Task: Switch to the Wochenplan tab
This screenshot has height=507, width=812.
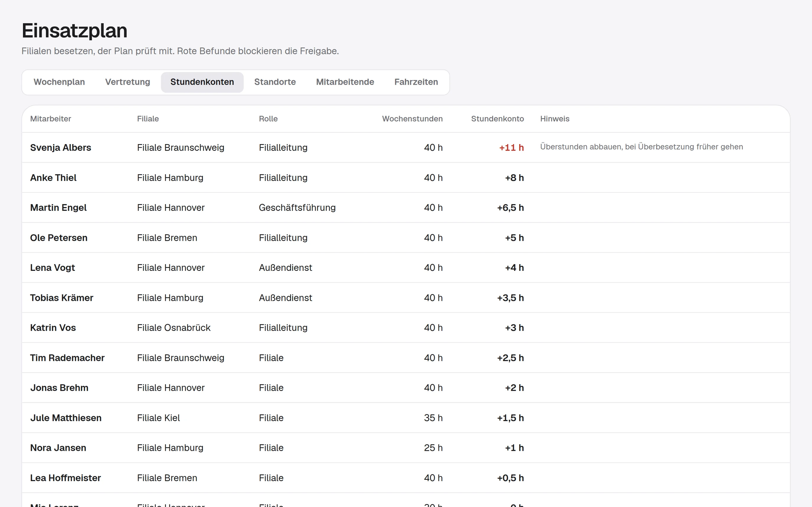Action: (x=59, y=82)
